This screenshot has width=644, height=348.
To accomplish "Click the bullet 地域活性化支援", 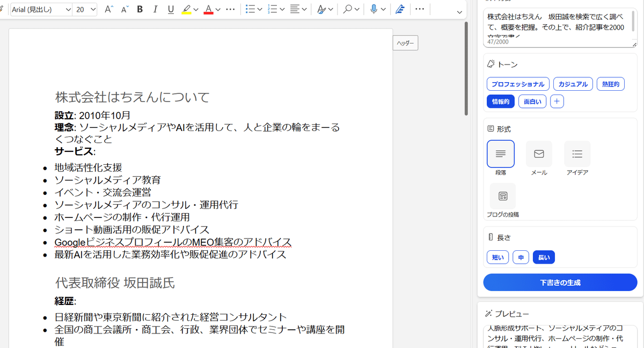I will pyautogui.click(x=88, y=168).
